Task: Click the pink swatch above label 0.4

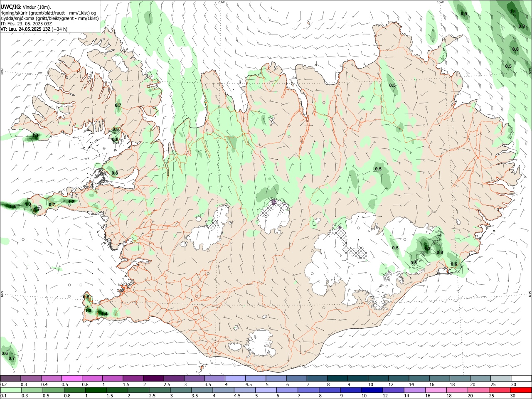Action: tap(52, 378)
